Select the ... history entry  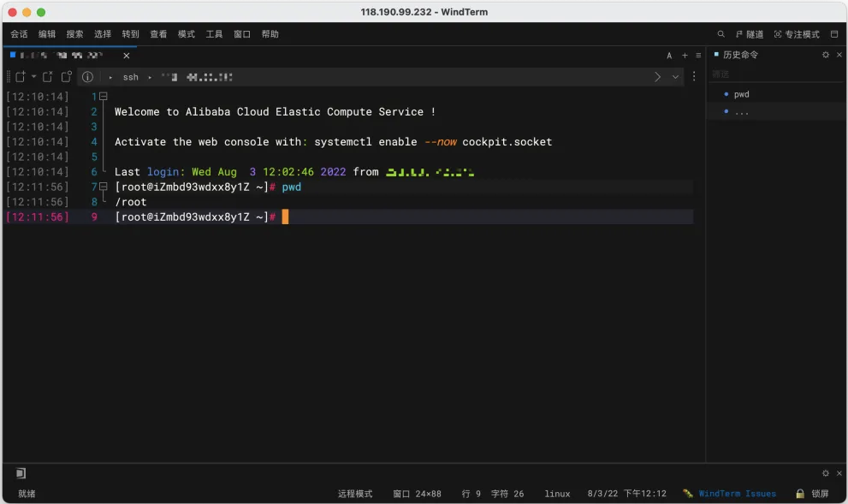point(741,112)
